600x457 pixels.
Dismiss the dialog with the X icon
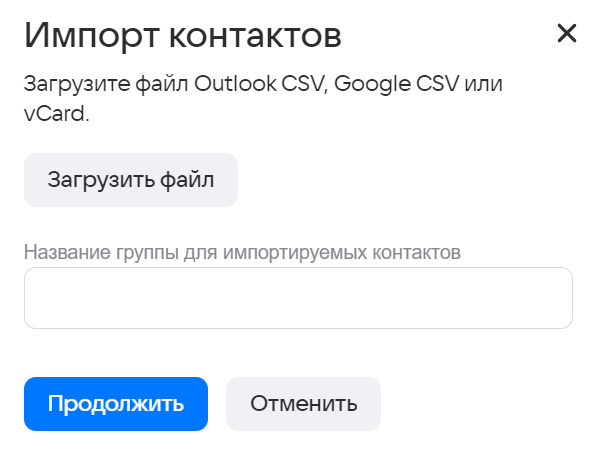pos(567,34)
